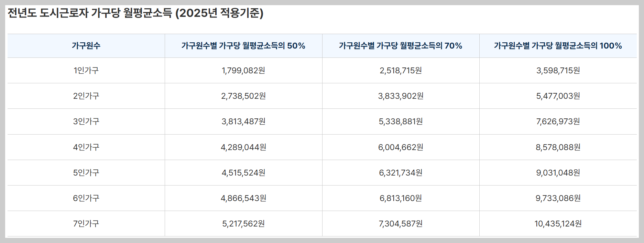Select the cell '7,626,973원'
The image size is (644, 243).
(x=558, y=122)
